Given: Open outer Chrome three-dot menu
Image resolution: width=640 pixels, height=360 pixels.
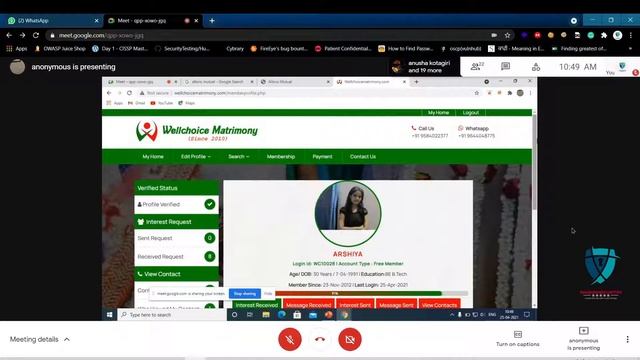Looking at the screenshot, I should click(x=631, y=36).
